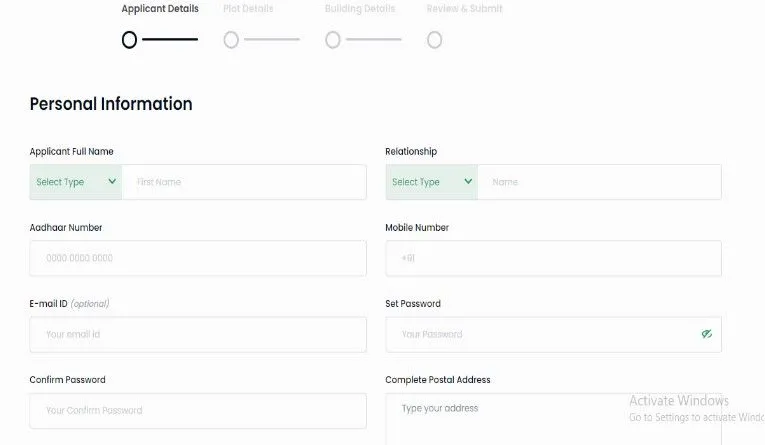The height and width of the screenshot is (445, 765).
Task: Open Applicant Full Name Select Type dropdown
Action: click(x=75, y=182)
